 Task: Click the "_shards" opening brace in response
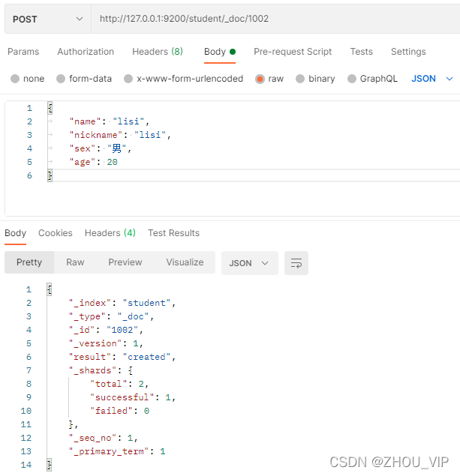tap(131, 370)
